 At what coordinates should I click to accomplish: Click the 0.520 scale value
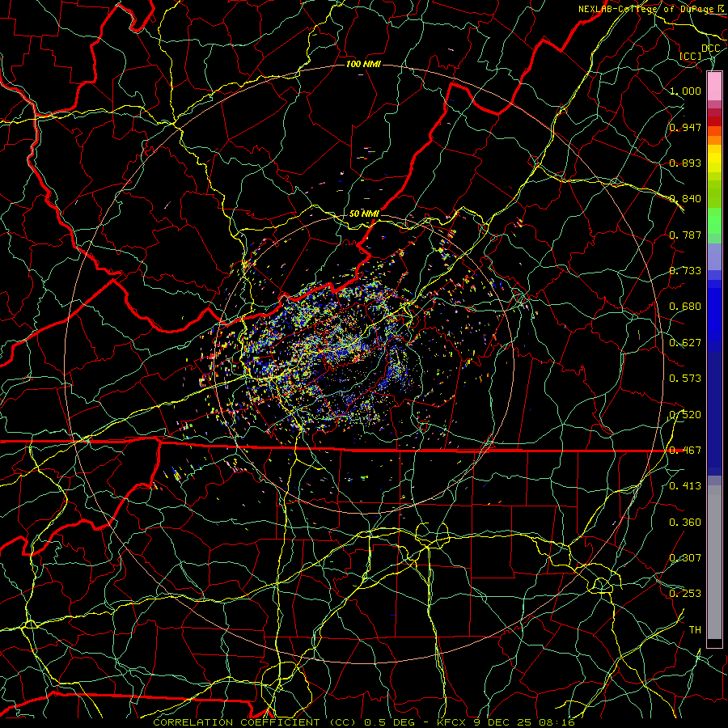coord(685,415)
